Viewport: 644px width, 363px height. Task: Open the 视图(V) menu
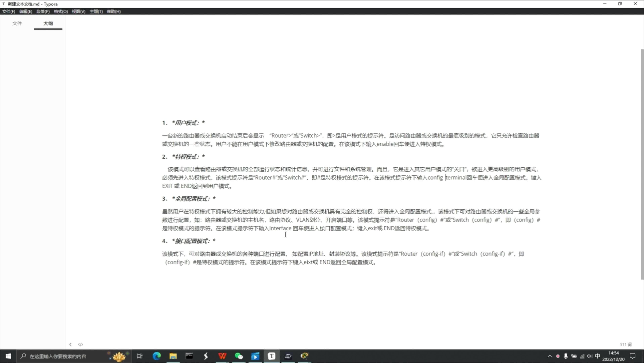tap(79, 11)
